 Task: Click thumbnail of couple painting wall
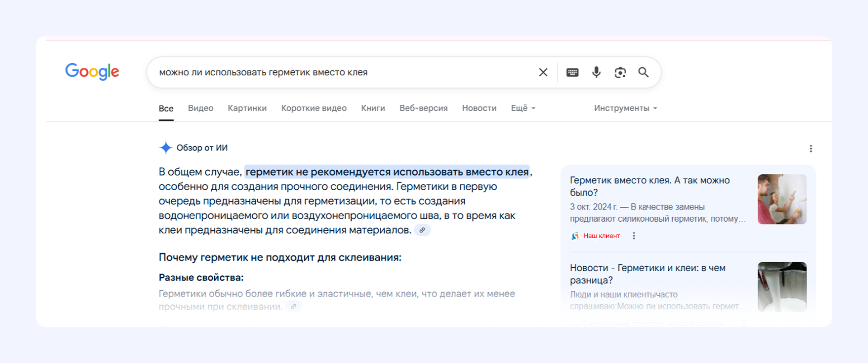tap(782, 199)
